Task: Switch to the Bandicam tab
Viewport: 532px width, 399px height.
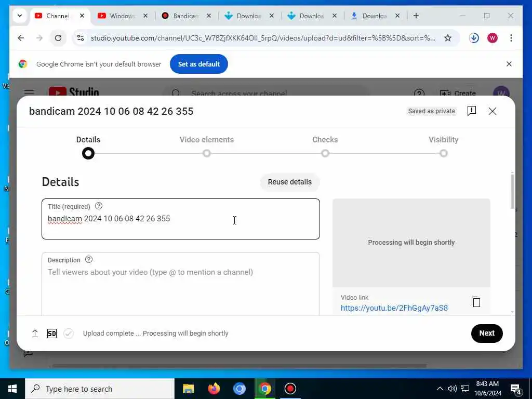Action: pyautogui.click(x=185, y=16)
